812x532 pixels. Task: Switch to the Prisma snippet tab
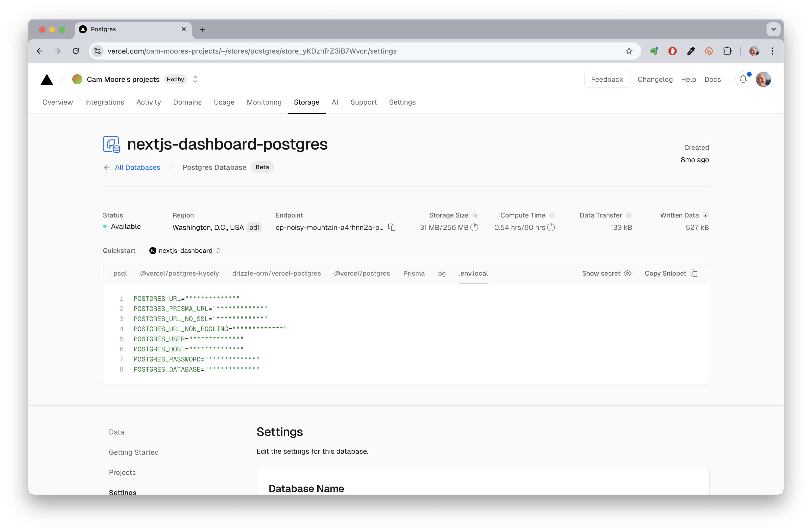pos(414,274)
